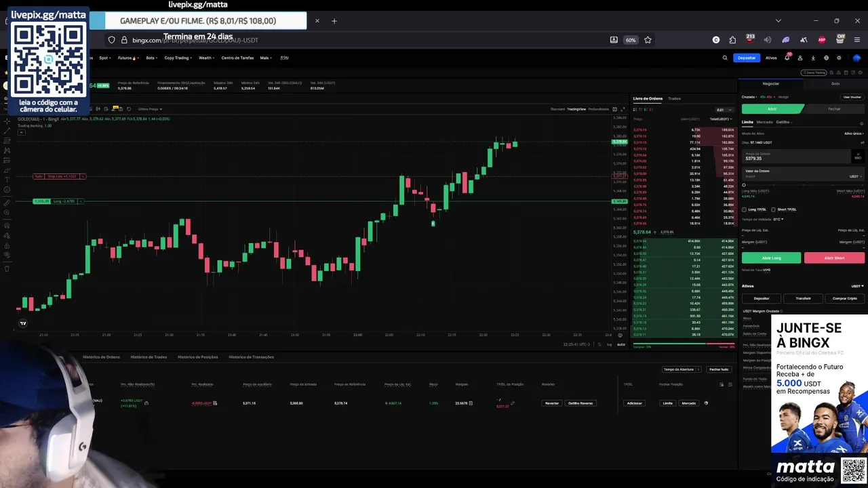Switch the chart to Standard view
This screenshot has height=488, width=868.
(557, 109)
